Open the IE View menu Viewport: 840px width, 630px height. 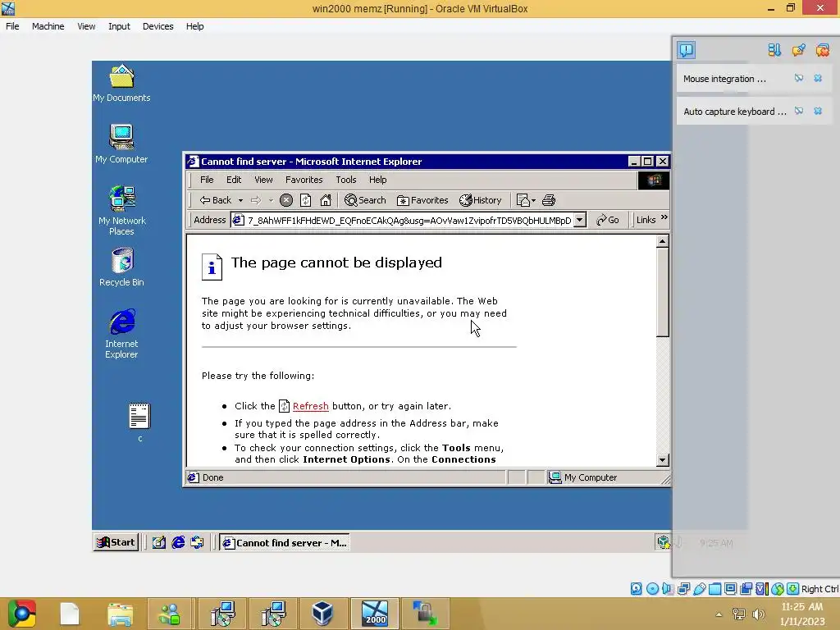pyautogui.click(x=263, y=180)
